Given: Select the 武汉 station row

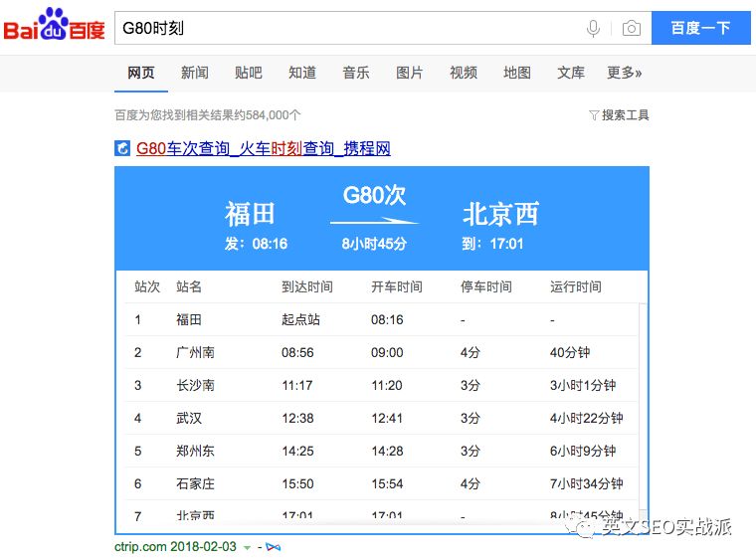Looking at the screenshot, I should (381, 418).
